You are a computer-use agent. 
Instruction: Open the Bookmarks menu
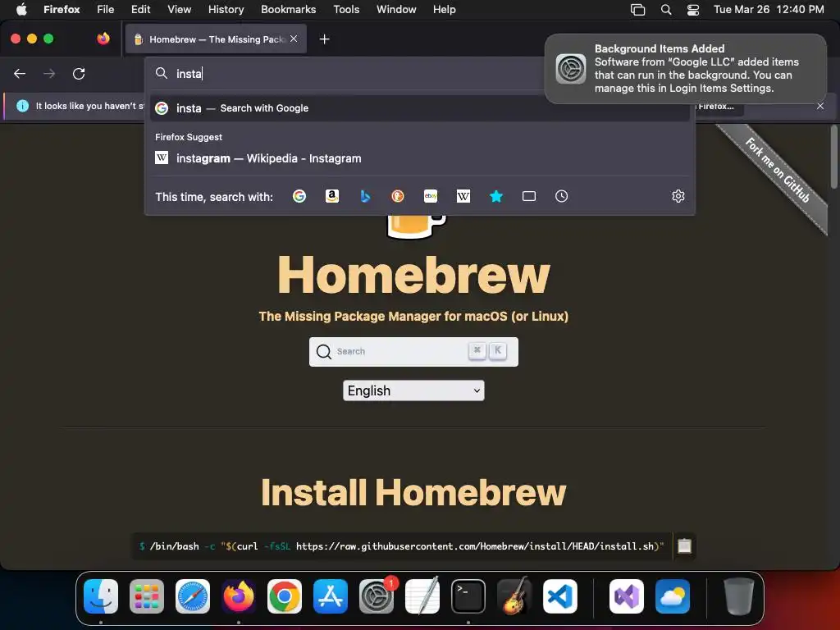288,9
